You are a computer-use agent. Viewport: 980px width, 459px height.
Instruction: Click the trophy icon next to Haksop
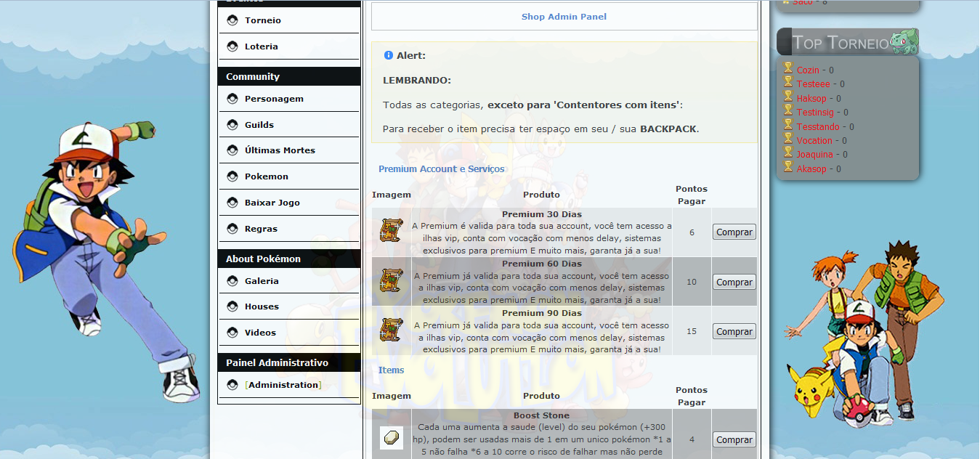click(x=788, y=97)
